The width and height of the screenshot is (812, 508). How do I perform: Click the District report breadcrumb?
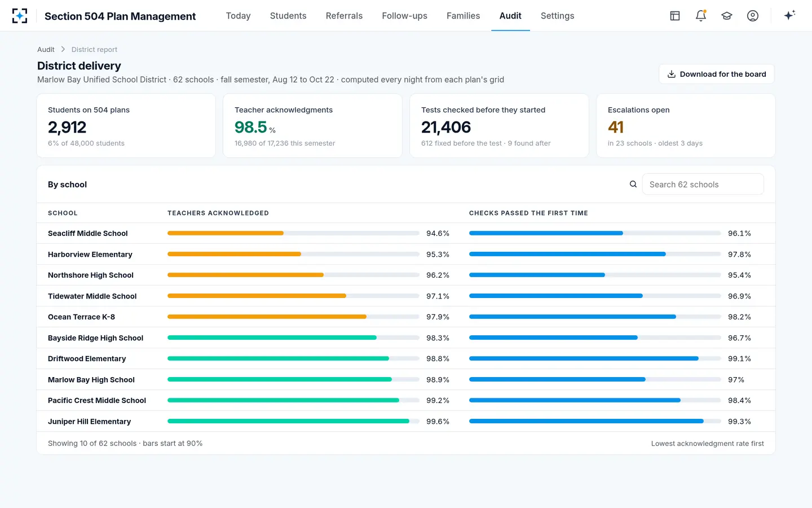[94, 50]
